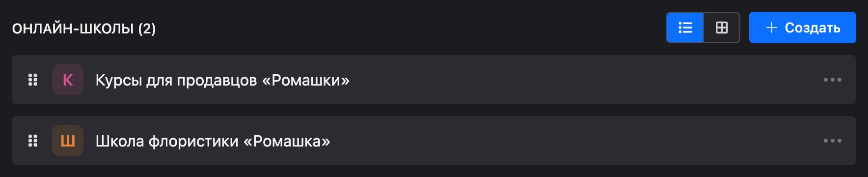Screen dimensions: 868x177
Task: Switch to list view layout
Action: pyautogui.click(x=685, y=28)
